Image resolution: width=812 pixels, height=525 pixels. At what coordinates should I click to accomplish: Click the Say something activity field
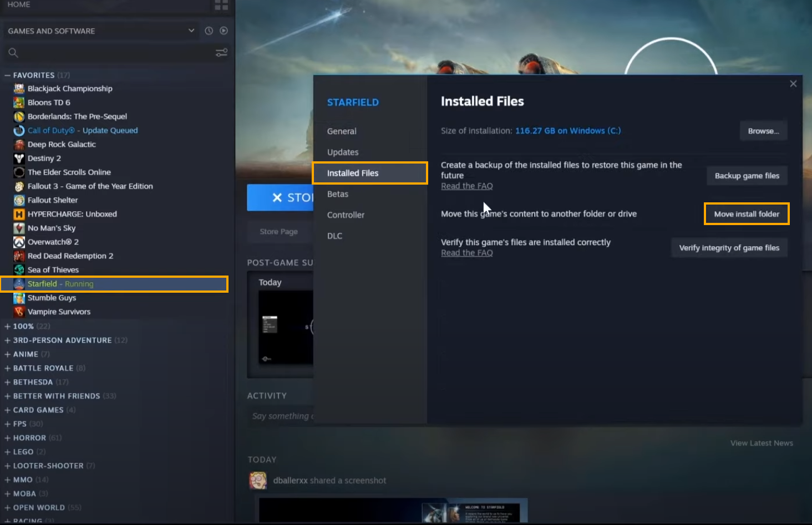pos(282,416)
